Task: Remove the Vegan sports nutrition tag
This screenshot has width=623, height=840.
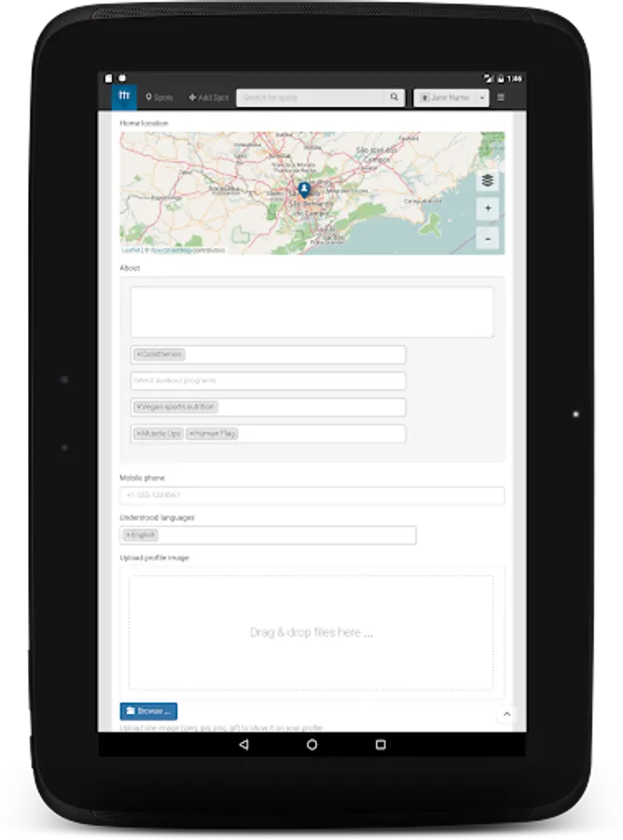Action: (139, 407)
